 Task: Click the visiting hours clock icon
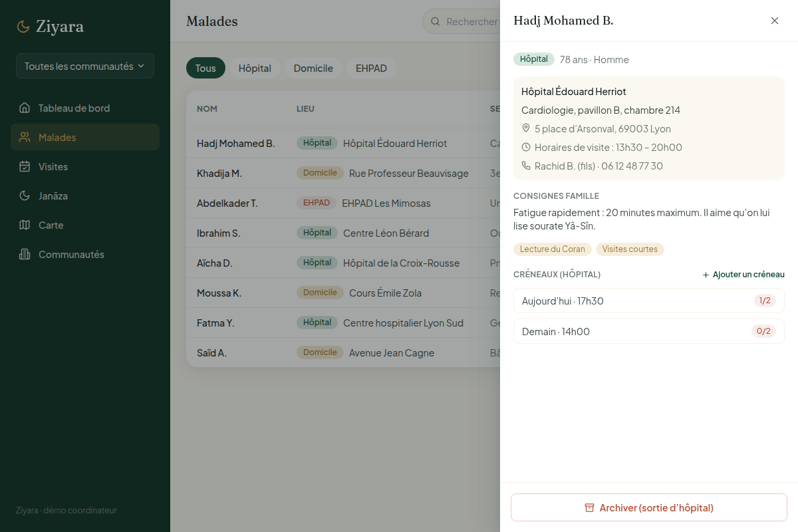point(526,147)
